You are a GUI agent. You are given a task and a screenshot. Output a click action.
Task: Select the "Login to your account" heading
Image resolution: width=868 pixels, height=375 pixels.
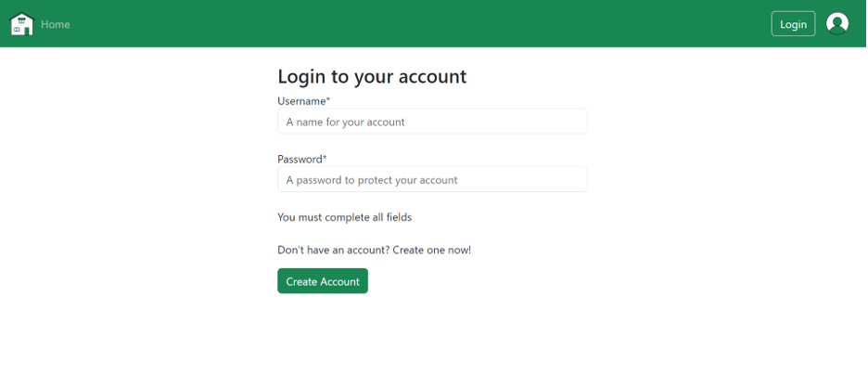click(x=372, y=76)
